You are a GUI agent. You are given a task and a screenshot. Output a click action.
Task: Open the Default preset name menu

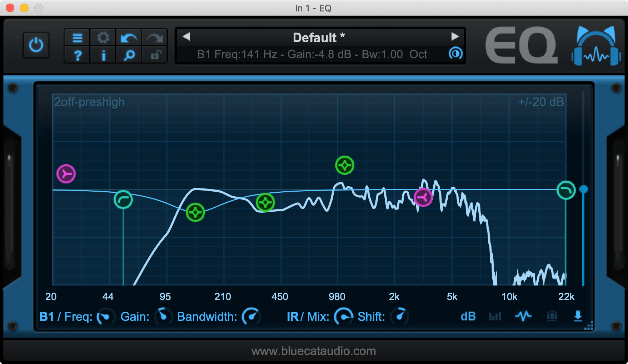point(318,37)
